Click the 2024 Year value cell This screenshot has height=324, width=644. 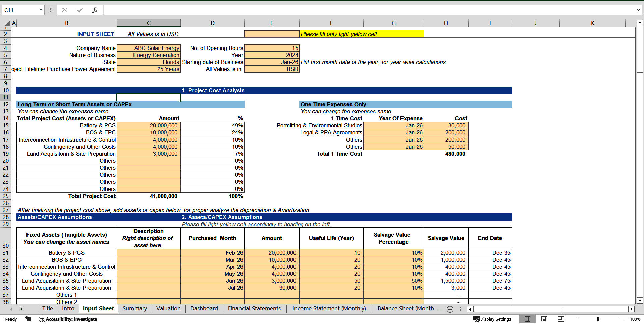tap(272, 55)
